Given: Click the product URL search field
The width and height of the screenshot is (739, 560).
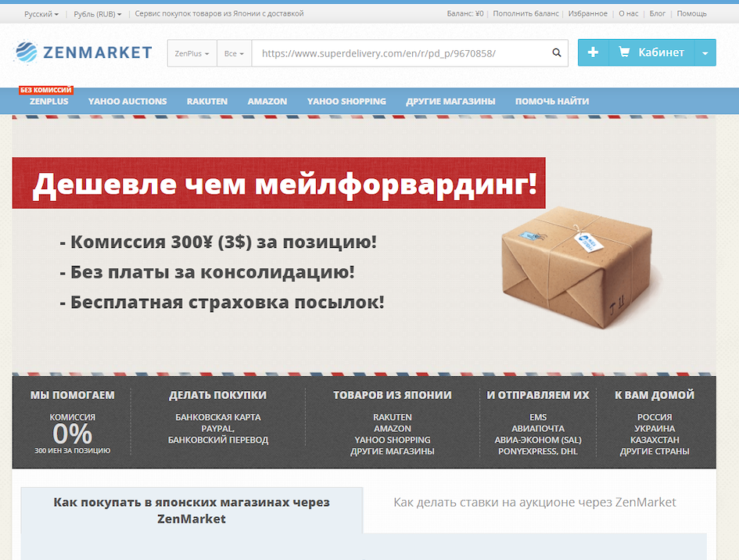Looking at the screenshot, I should click(x=402, y=53).
